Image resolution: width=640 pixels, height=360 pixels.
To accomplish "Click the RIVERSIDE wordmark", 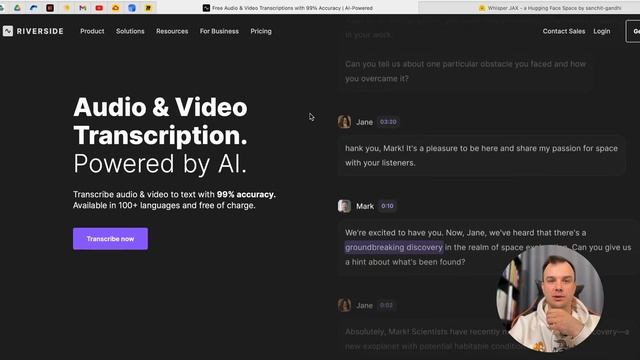I will (x=40, y=31).
